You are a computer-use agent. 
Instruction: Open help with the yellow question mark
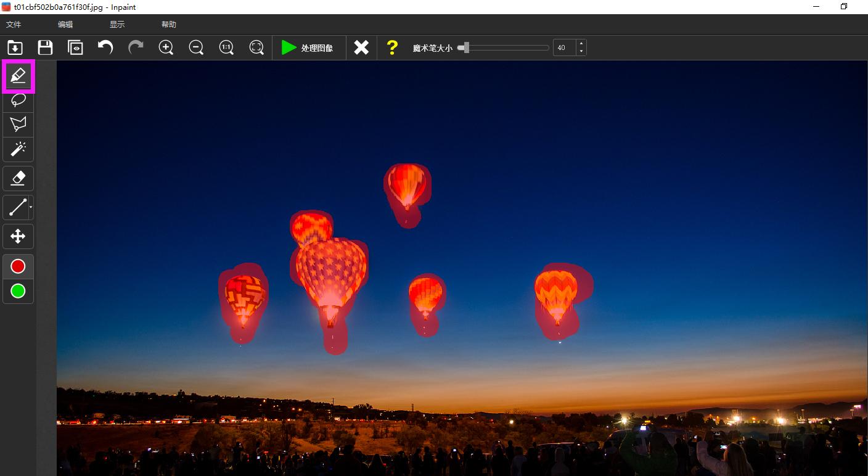tap(392, 47)
